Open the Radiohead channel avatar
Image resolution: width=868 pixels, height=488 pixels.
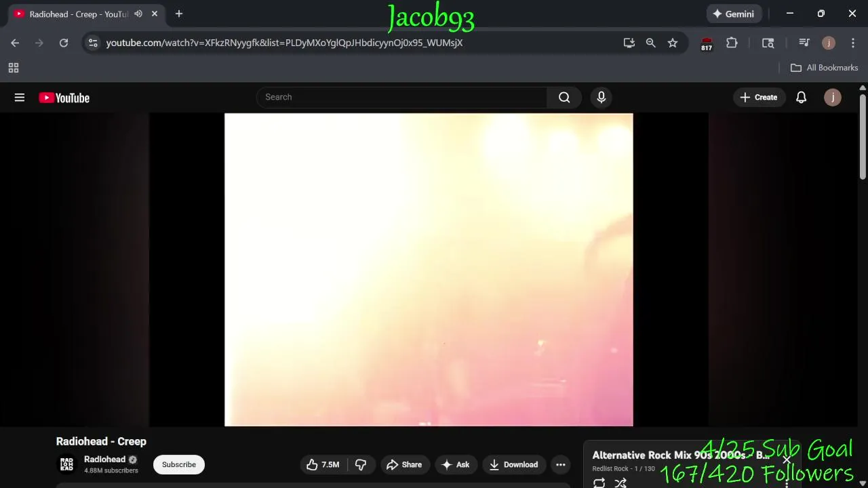66,464
